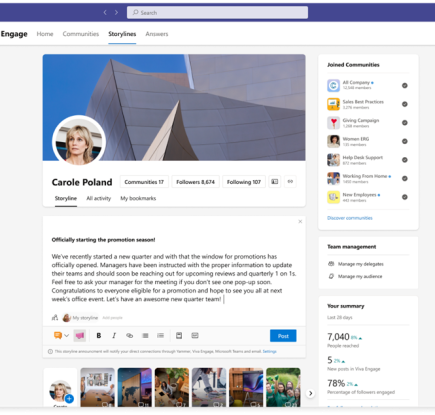Open the Working From Home community icon
Screen dimensions: 435x415
pyautogui.click(x=333, y=178)
